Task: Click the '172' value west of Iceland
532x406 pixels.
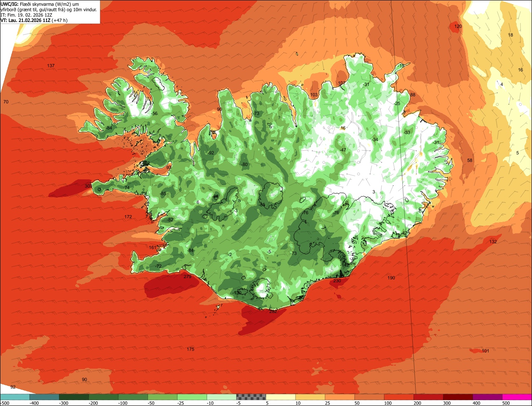Action: tap(128, 217)
